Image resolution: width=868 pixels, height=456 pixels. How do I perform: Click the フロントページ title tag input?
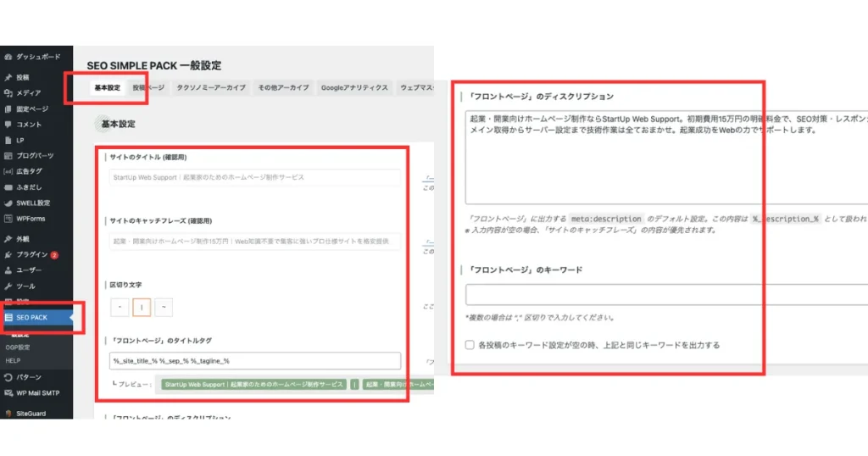click(255, 361)
